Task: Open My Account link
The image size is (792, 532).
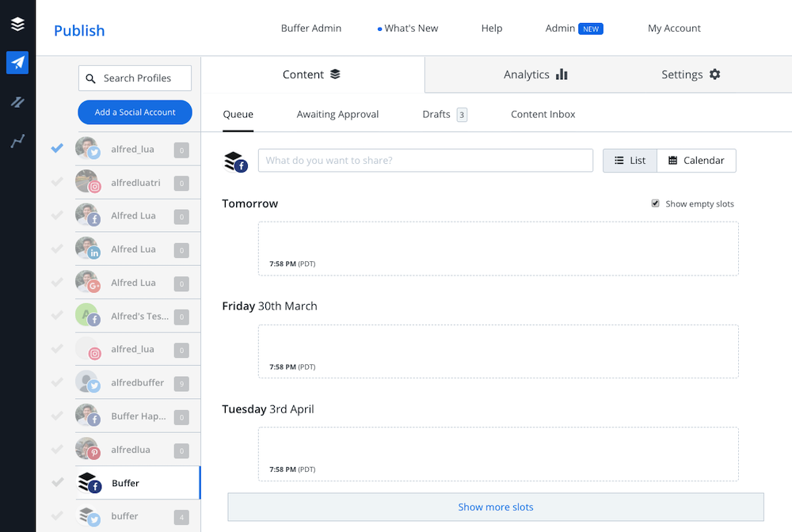Action: pyautogui.click(x=674, y=28)
